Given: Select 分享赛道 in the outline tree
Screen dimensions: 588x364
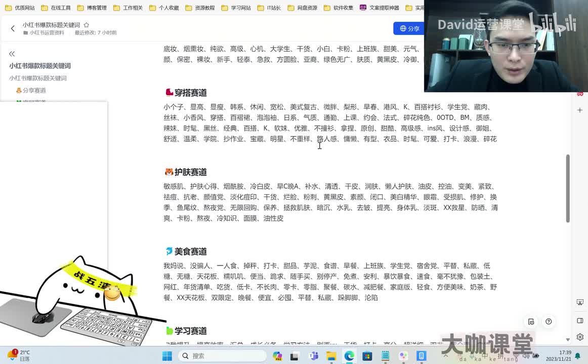Looking at the screenshot, I should 34,90.
